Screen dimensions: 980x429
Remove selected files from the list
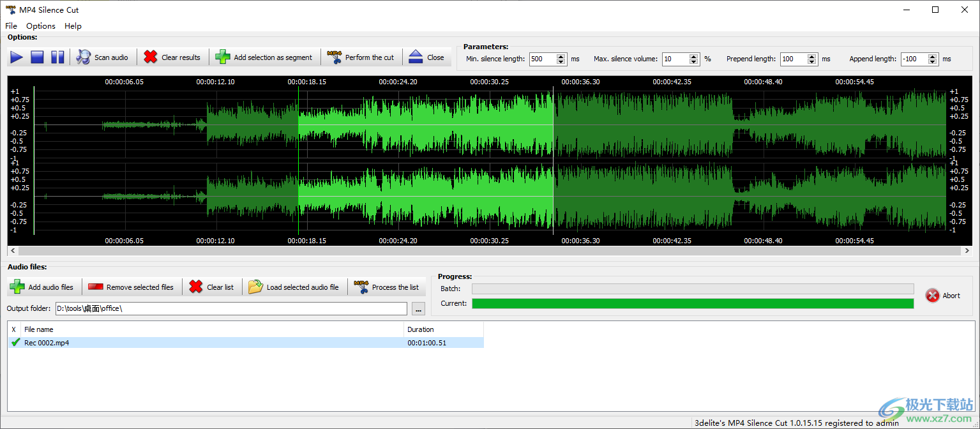131,287
